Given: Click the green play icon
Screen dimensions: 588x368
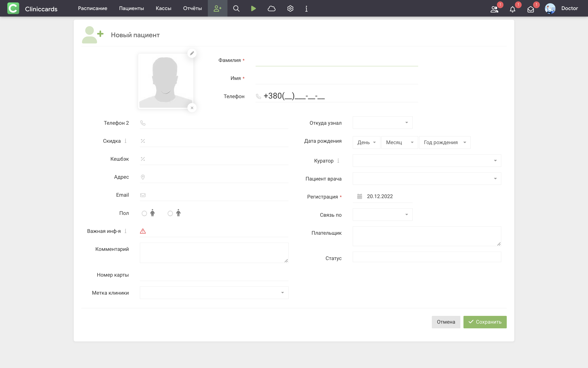Looking at the screenshot, I should 253,9.
